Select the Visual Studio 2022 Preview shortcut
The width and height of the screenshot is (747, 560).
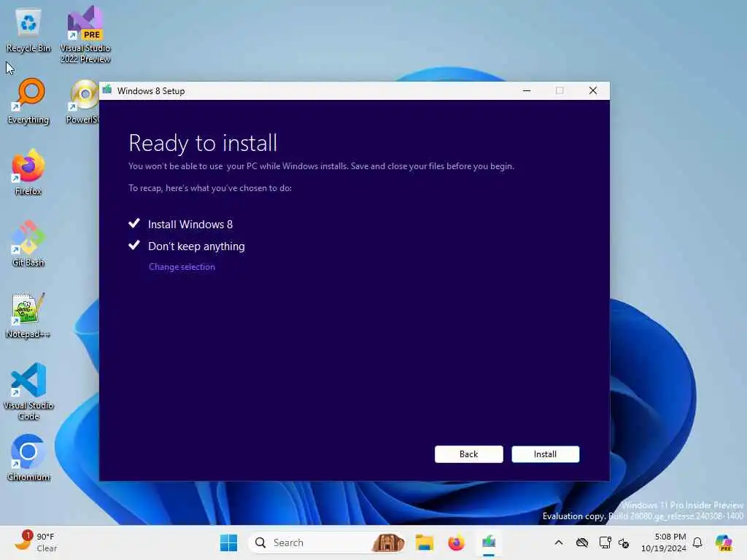[x=85, y=35]
